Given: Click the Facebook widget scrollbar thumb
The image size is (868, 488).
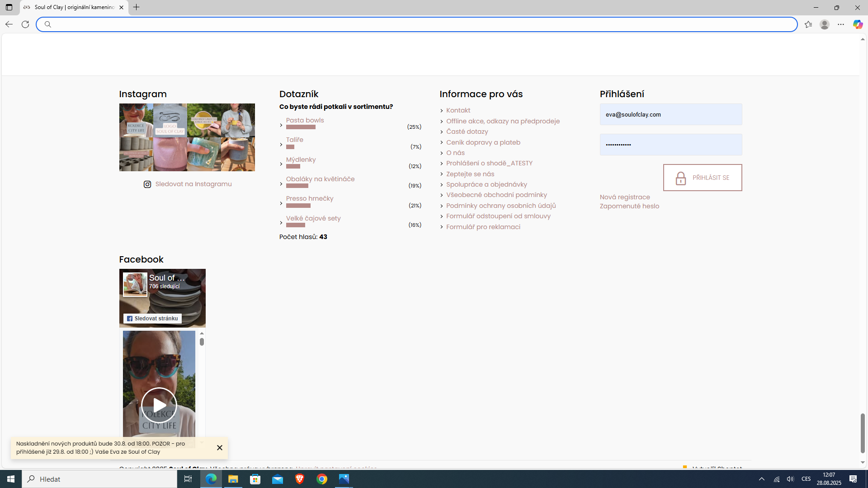Looking at the screenshot, I should point(202,342).
